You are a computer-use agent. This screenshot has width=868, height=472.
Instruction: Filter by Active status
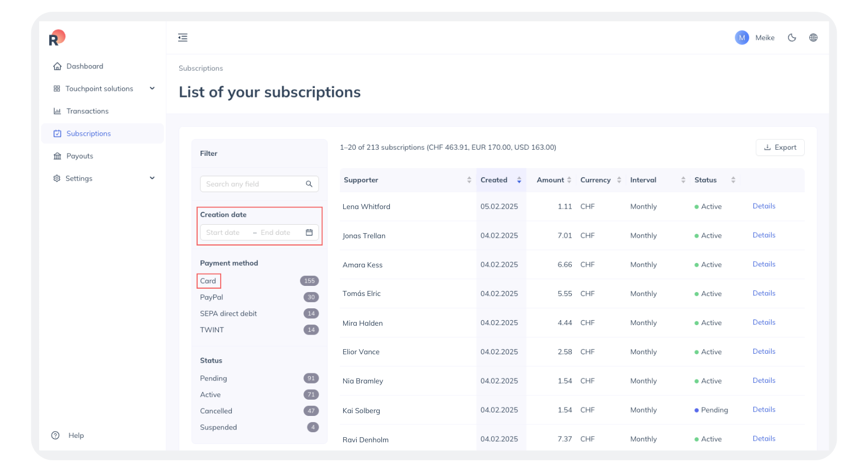(211, 395)
